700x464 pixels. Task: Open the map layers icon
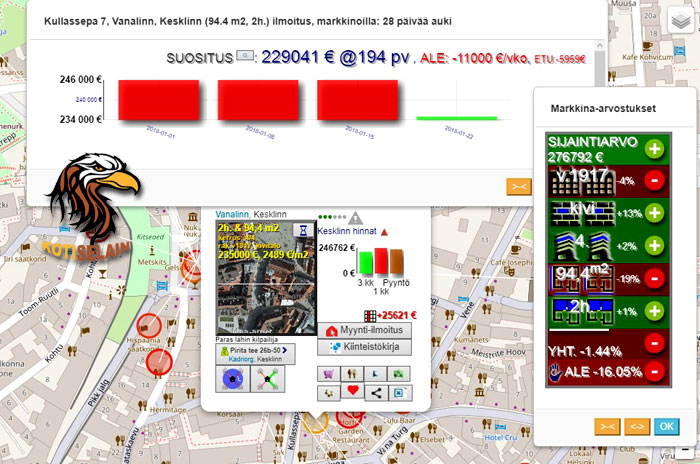pos(681,21)
